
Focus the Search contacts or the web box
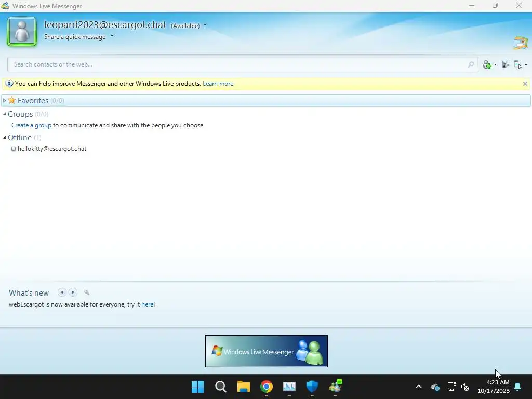[x=243, y=64]
